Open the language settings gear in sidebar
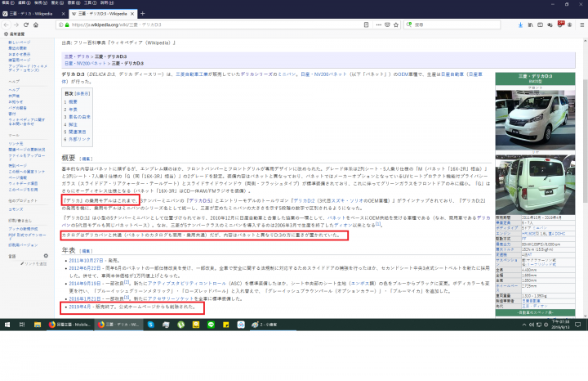Screen dimensions: 588x381 point(46,256)
